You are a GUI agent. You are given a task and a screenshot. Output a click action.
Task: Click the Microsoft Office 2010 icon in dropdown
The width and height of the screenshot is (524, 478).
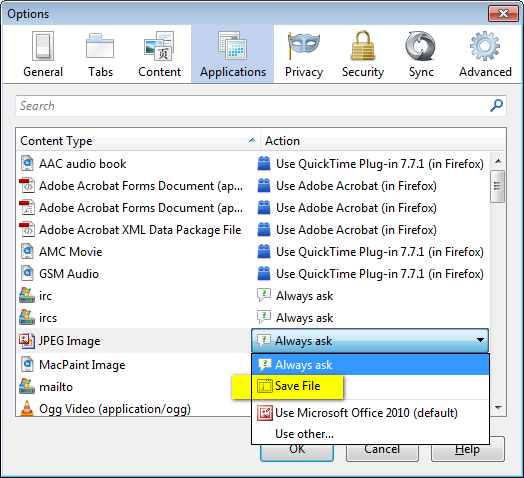[265, 413]
